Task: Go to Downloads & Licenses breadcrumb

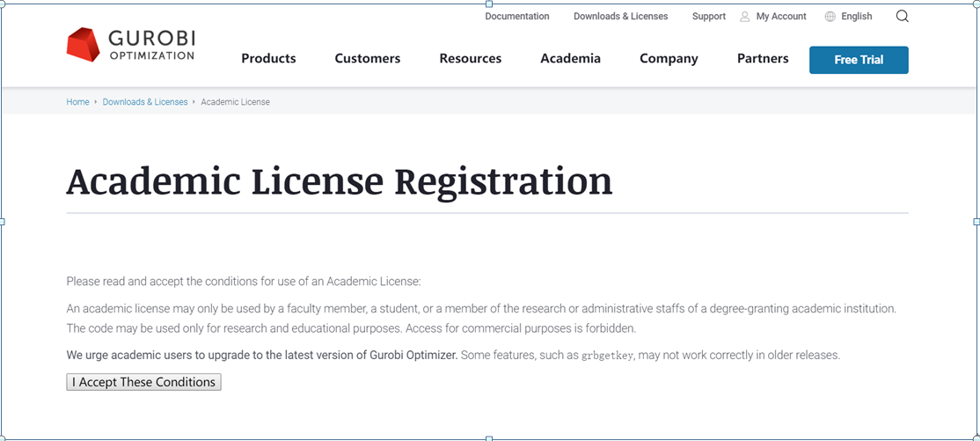Action: tap(145, 102)
